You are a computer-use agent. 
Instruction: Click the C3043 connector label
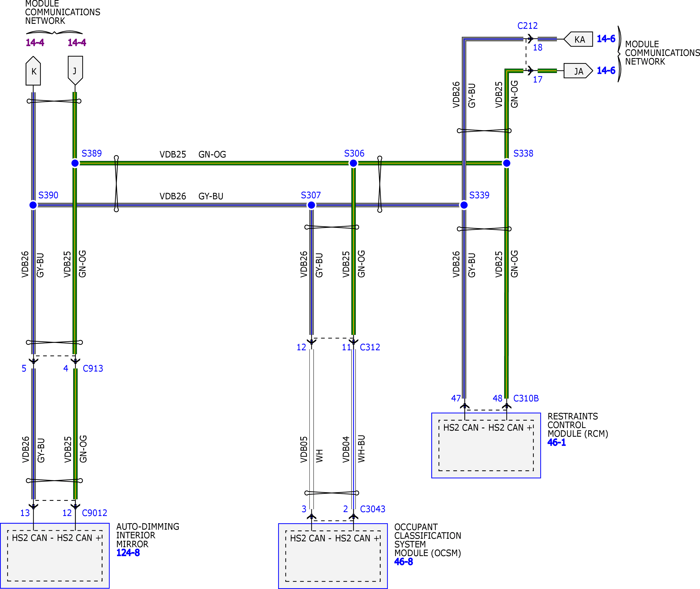[373, 509]
